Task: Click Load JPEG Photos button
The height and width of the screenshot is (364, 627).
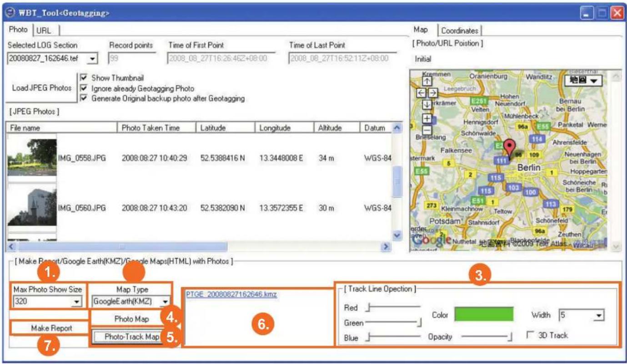Action: [41, 88]
